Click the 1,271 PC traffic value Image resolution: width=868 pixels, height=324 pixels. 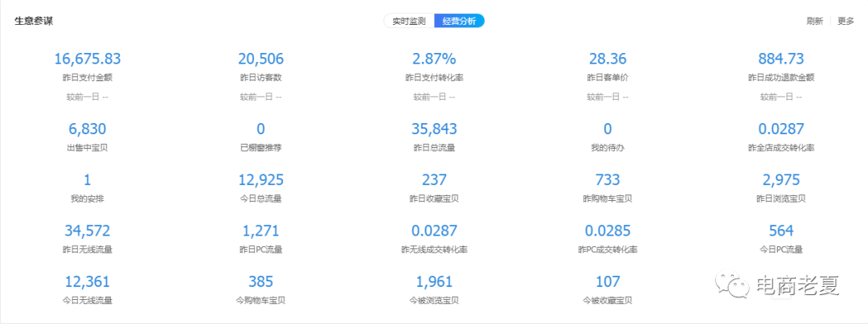(260, 231)
